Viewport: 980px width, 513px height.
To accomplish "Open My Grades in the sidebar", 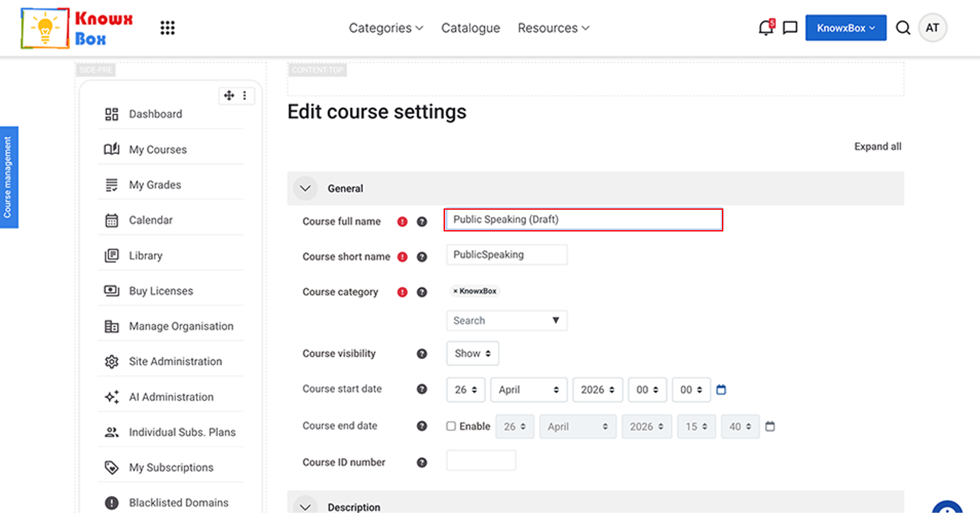I will pos(155,185).
